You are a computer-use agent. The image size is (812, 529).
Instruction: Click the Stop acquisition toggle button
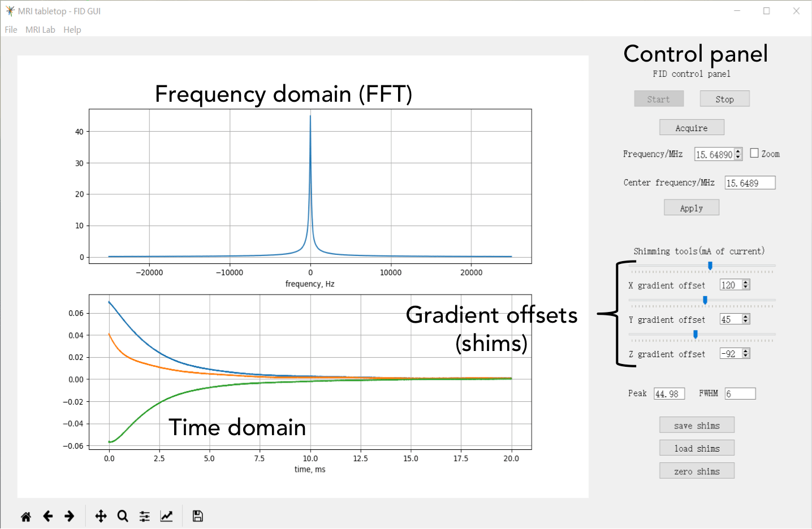[724, 98]
